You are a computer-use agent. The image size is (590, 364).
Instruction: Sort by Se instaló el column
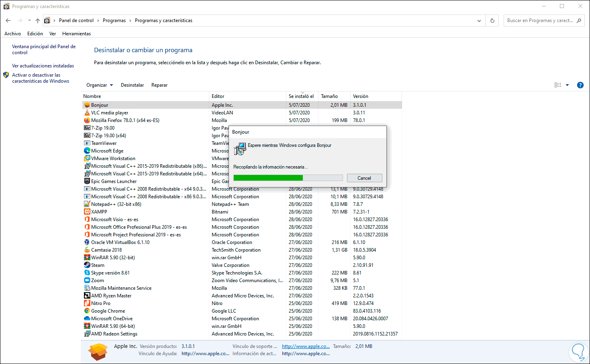(x=302, y=96)
